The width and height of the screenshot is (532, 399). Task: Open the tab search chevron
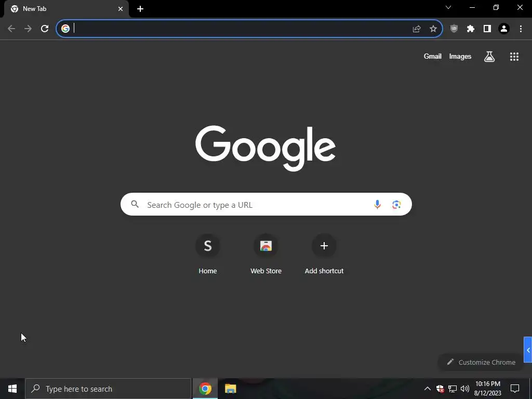(x=448, y=7)
